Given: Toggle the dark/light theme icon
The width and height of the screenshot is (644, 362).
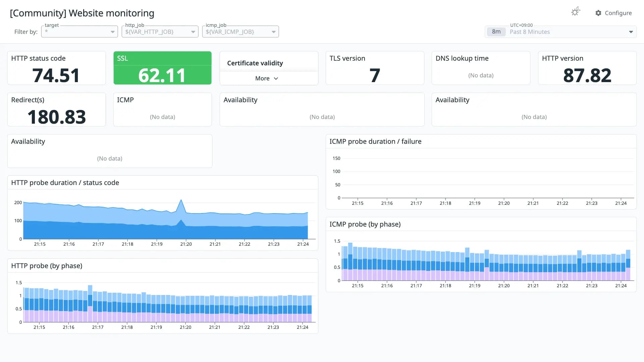Looking at the screenshot, I should tap(576, 12).
